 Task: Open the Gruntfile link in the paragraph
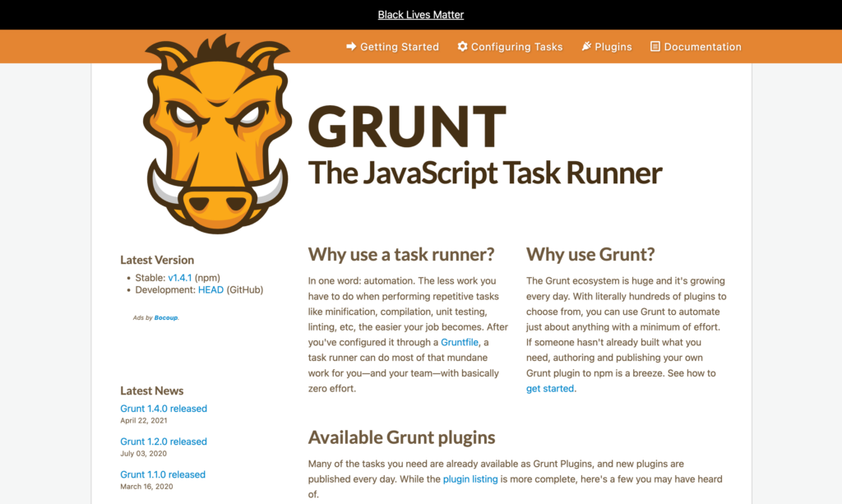459,342
